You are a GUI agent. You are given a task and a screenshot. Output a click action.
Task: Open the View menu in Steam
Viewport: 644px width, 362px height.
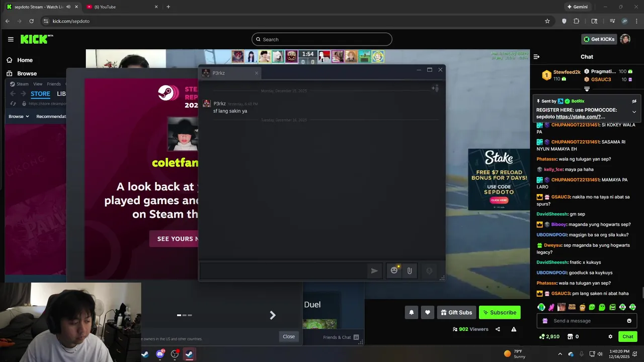tap(38, 84)
